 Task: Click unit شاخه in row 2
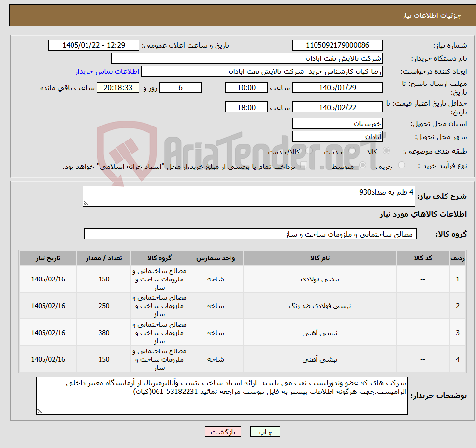[x=216, y=306]
